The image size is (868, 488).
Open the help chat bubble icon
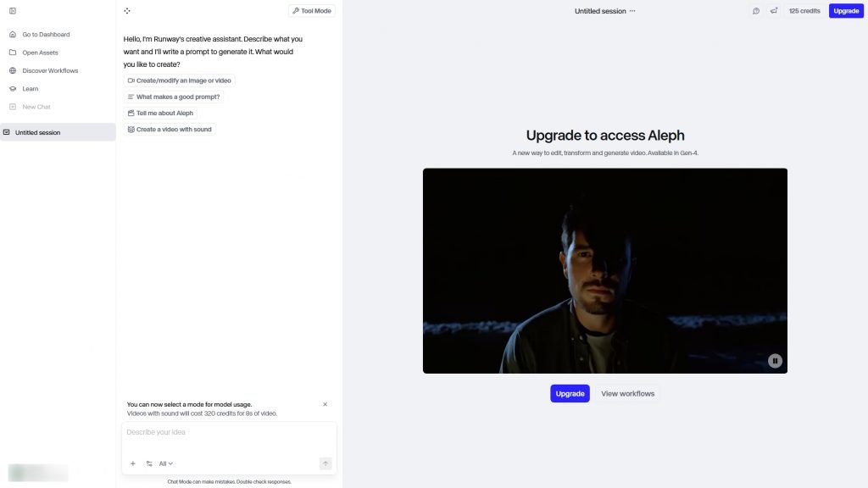tap(756, 11)
